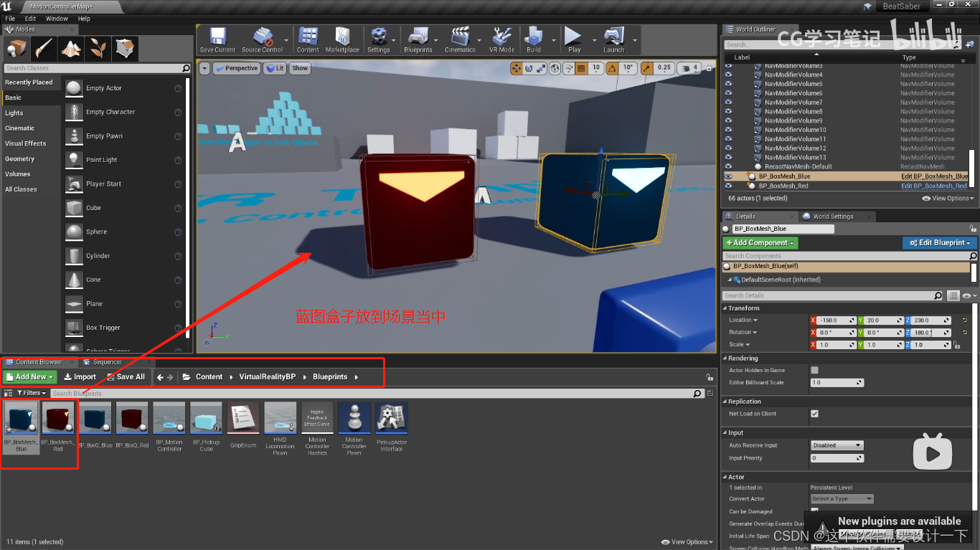Open the Window menu
The width and height of the screenshot is (980, 550).
point(57,19)
